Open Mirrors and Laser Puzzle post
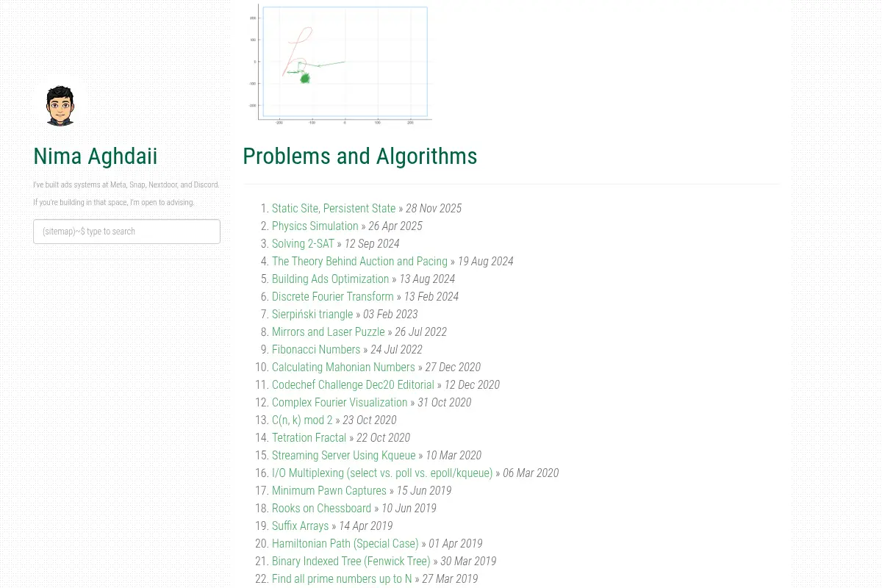Viewport: 882px width, 588px height. point(329,332)
